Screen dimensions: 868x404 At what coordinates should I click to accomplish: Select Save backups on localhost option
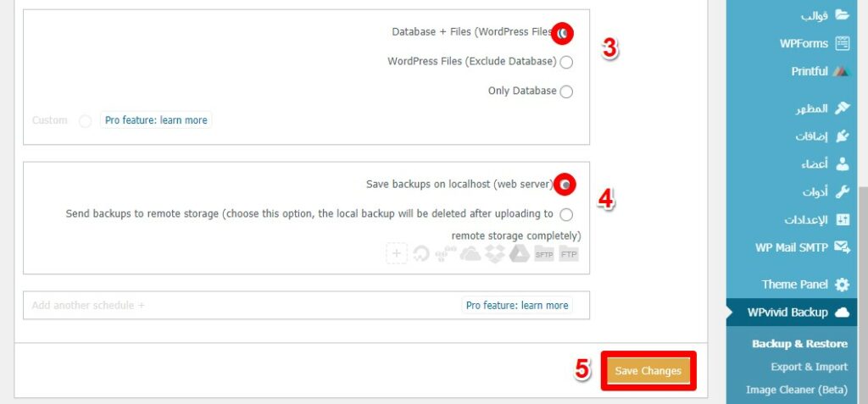coord(565,185)
